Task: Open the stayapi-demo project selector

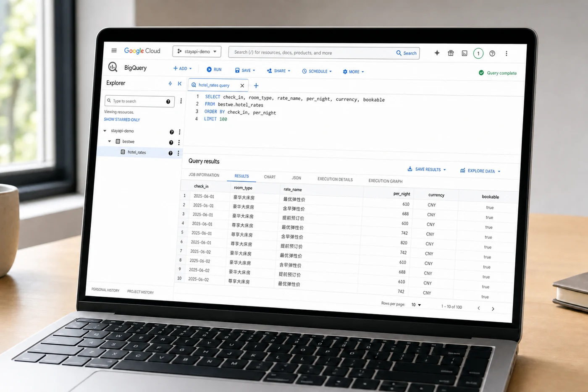Action: (197, 52)
